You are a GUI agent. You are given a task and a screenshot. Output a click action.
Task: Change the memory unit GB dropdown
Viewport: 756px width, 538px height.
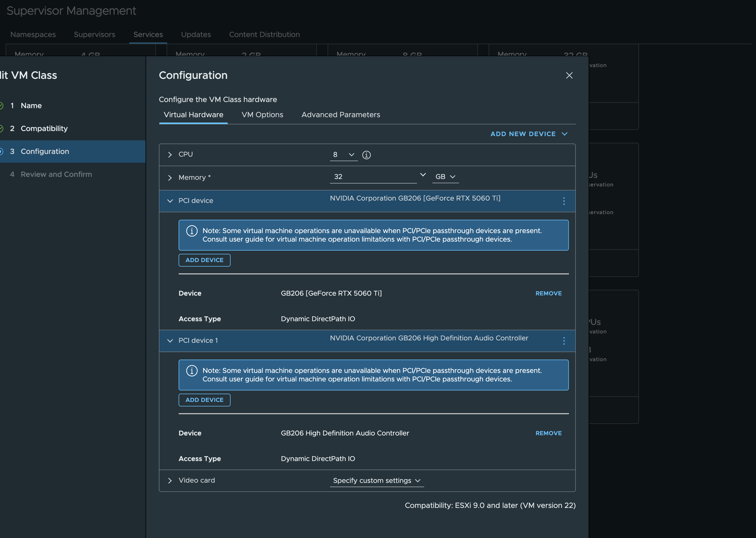[445, 177]
